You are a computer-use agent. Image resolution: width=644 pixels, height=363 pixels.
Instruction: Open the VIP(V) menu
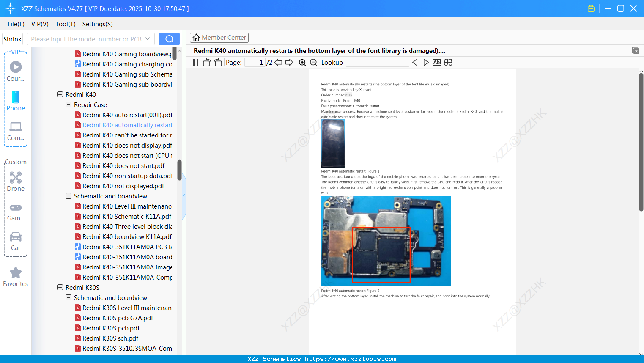(40, 24)
